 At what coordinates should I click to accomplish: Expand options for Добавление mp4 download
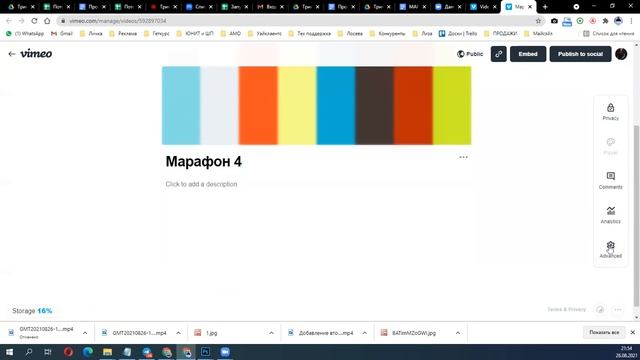point(364,333)
